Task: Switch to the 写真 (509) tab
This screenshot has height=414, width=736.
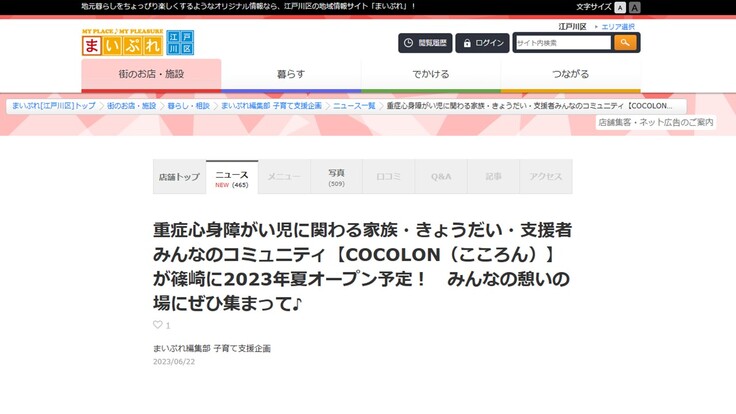Action: point(336,177)
